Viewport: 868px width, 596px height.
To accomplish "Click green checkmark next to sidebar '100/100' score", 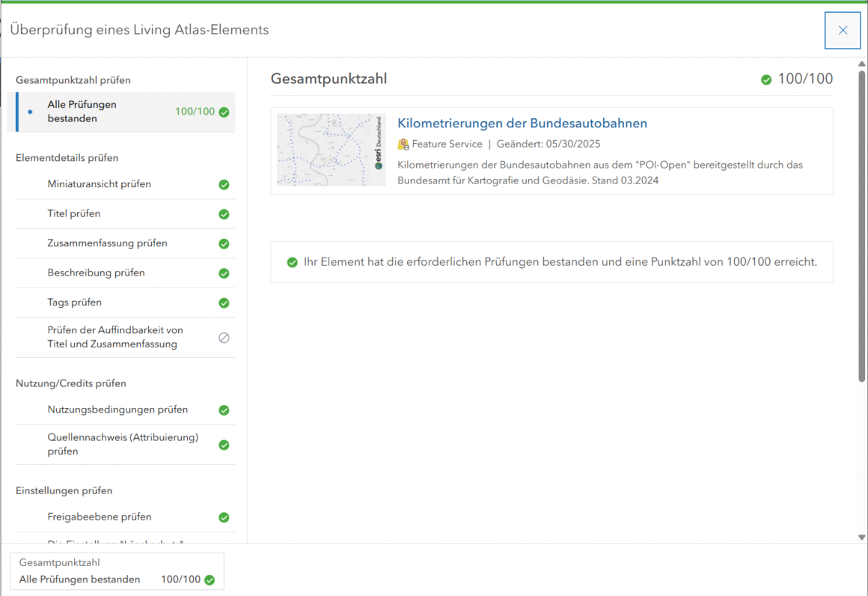I will [x=224, y=112].
